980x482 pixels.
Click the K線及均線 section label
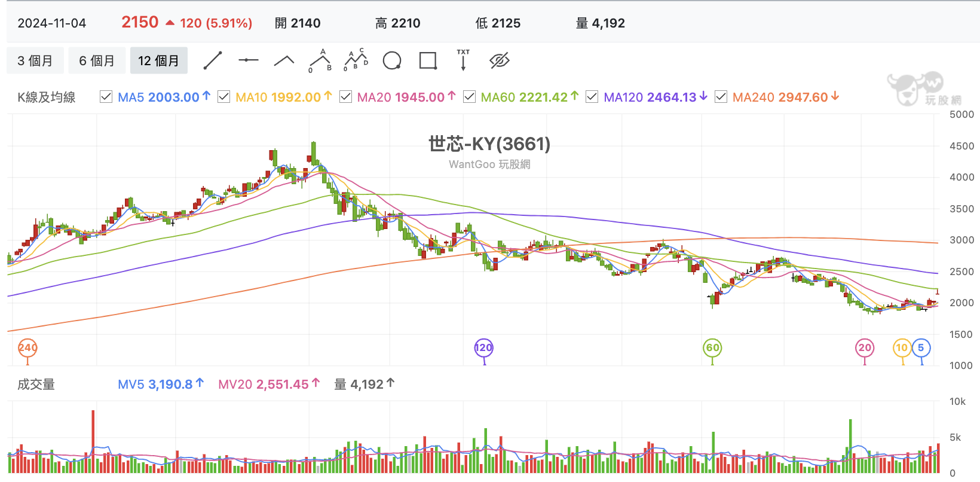point(47,97)
